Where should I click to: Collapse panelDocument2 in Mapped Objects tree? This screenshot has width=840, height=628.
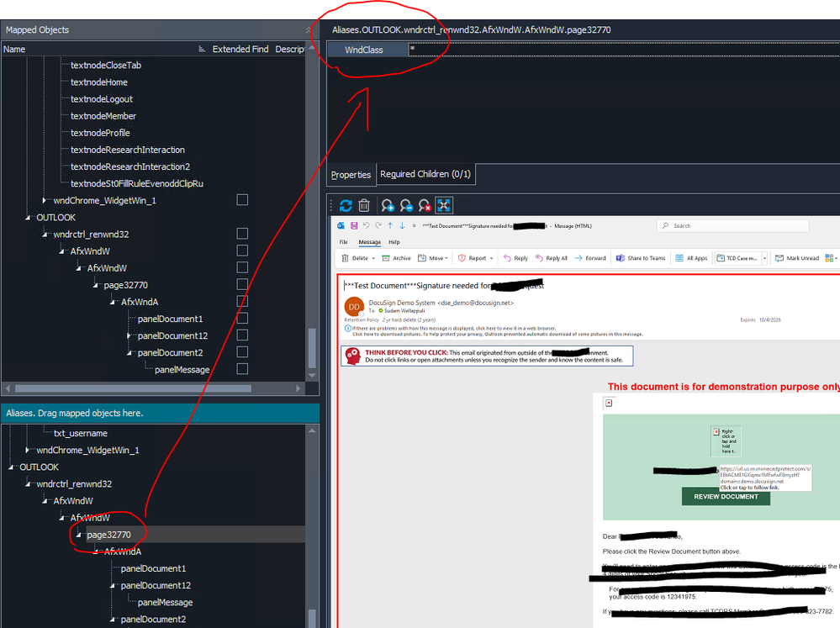129,352
